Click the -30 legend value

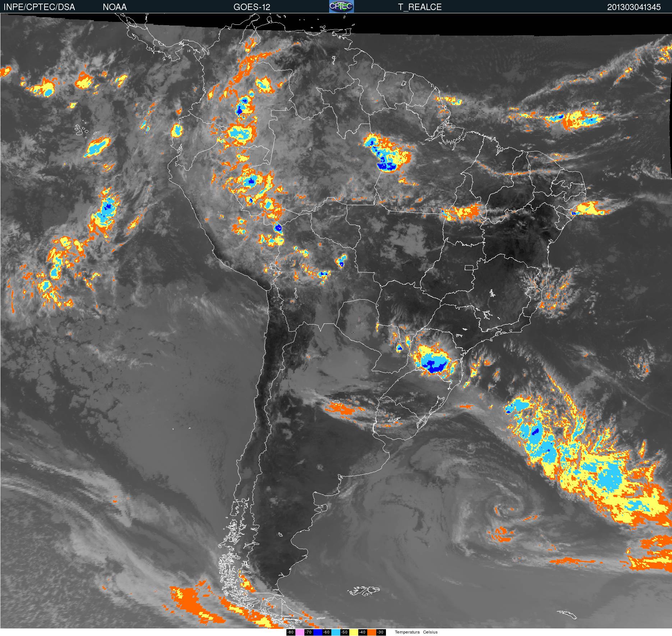tap(381, 632)
